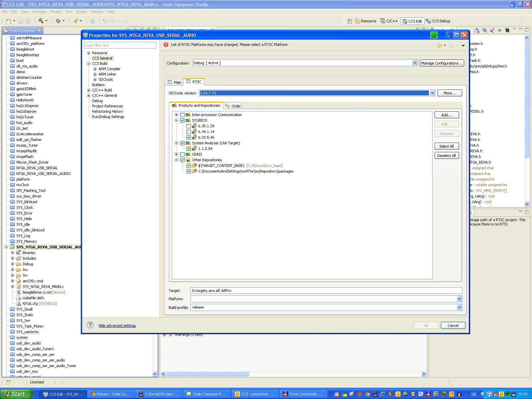Click the type filter text field
Screen dimensions: 532x399
[x=120, y=45]
